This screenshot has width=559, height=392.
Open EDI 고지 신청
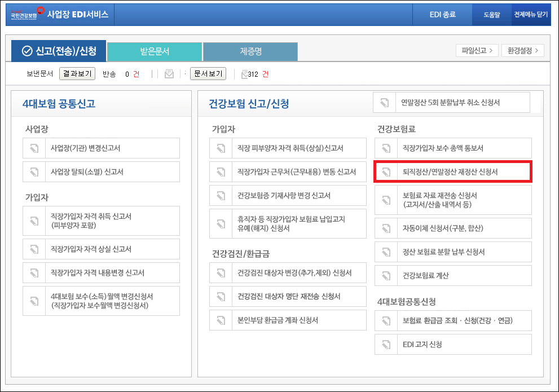click(x=453, y=345)
